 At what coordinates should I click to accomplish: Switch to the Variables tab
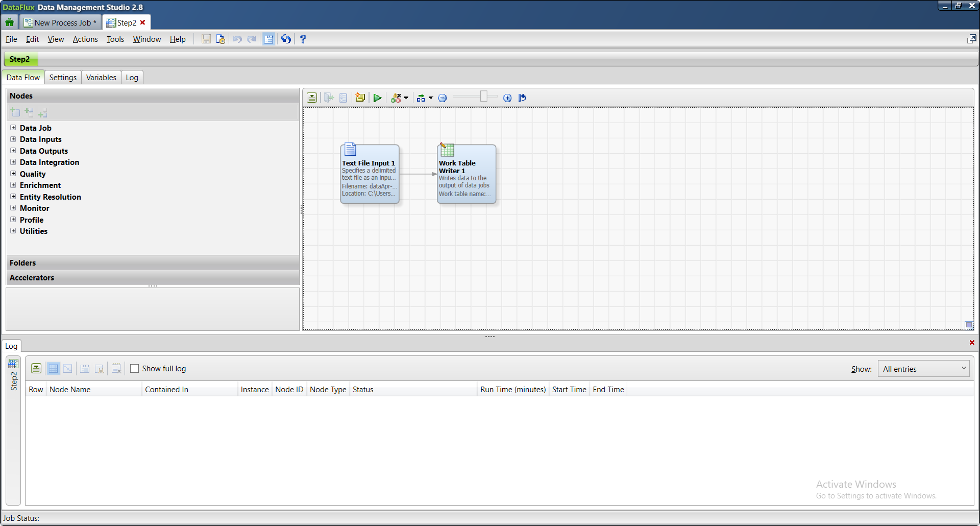(x=101, y=78)
